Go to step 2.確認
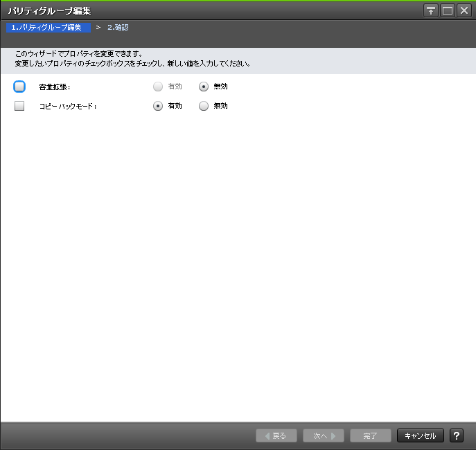Viewport: 476px width, 450px height. tap(118, 28)
